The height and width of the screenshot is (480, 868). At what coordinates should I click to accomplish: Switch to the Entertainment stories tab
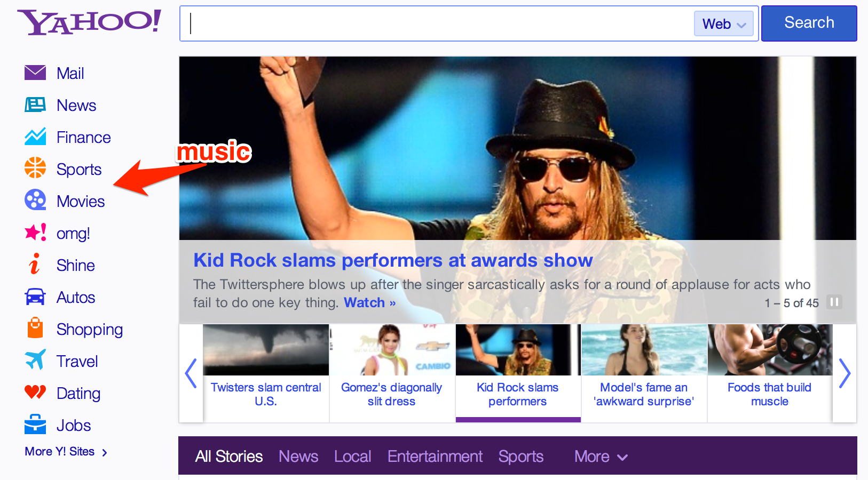(435, 457)
